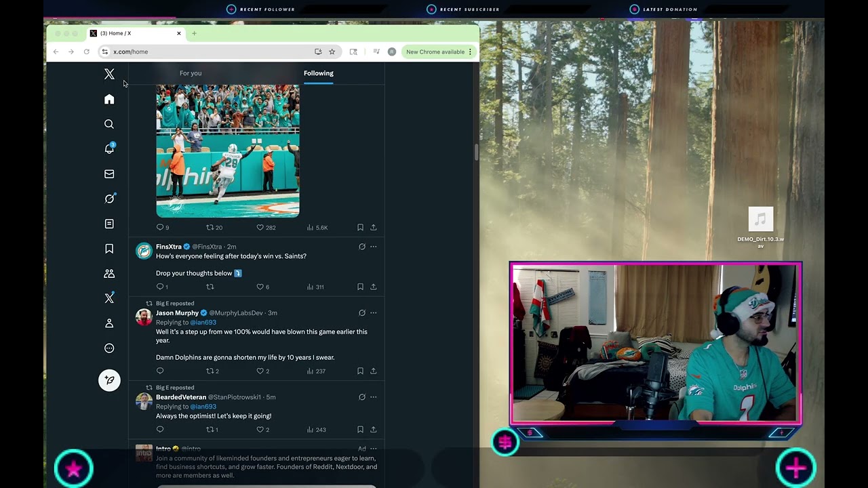Open the Bookmarks icon in the sidebar

tap(109, 249)
